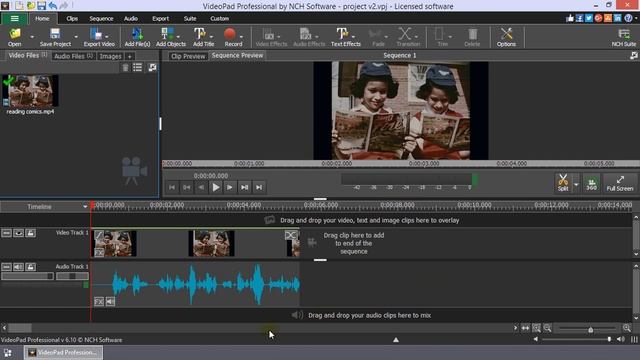Click the zoom-in magnifier on timeline

627,328
